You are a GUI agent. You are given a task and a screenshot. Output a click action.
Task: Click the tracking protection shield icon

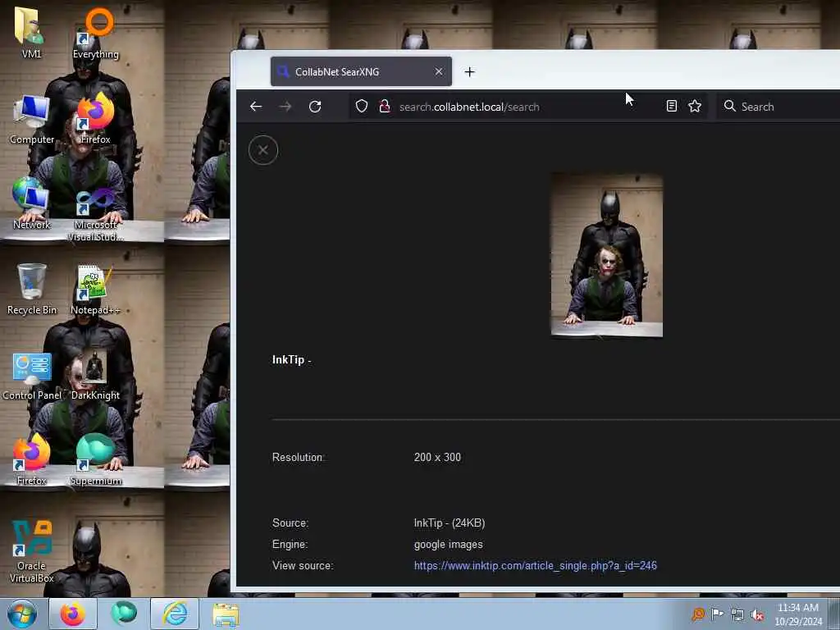362,106
